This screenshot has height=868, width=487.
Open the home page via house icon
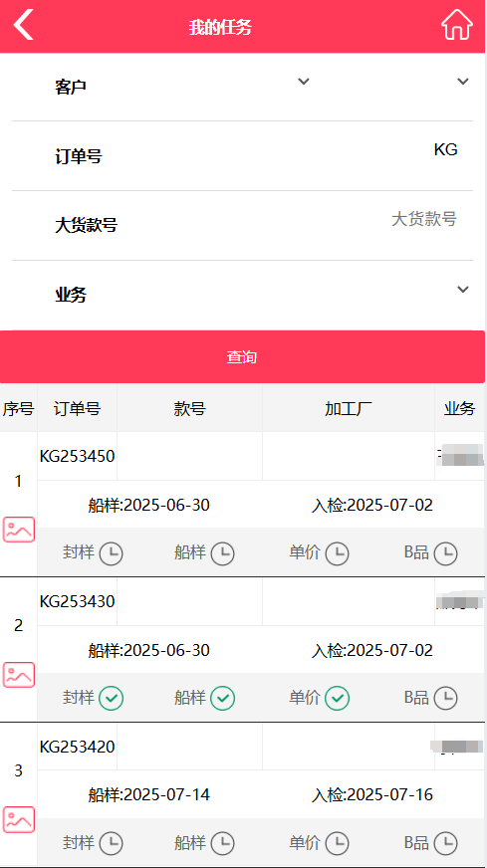point(456,25)
